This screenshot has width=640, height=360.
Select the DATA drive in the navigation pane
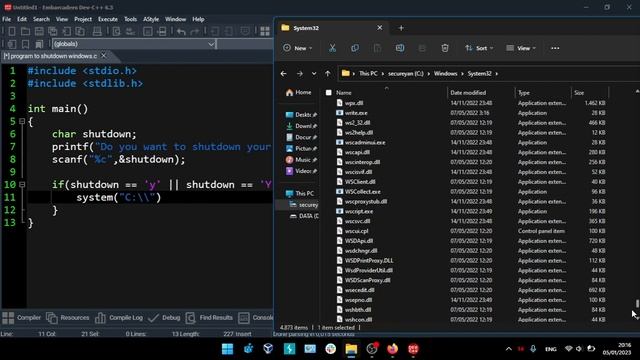[x=304, y=216]
